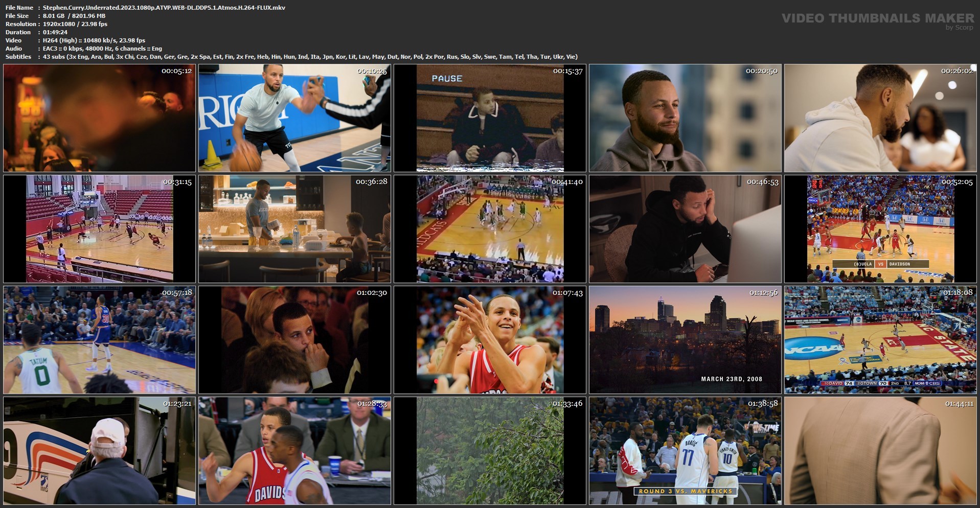Select the kitchen thumbnail at 00:36:28
980x508 pixels.
tap(295, 229)
